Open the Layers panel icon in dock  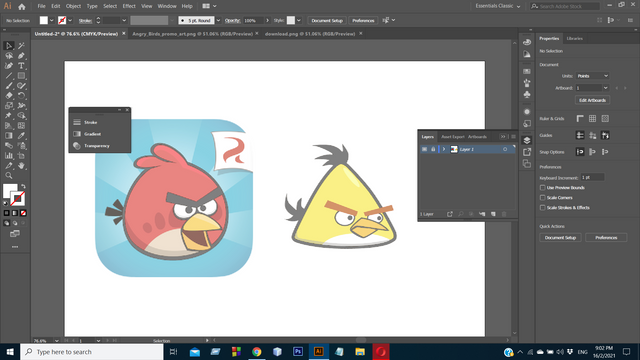click(527, 140)
